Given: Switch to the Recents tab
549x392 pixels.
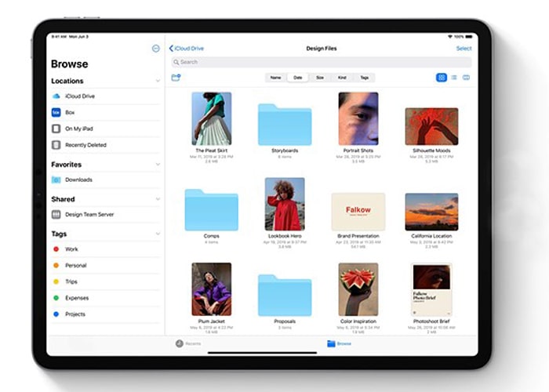Looking at the screenshot, I should [188, 343].
